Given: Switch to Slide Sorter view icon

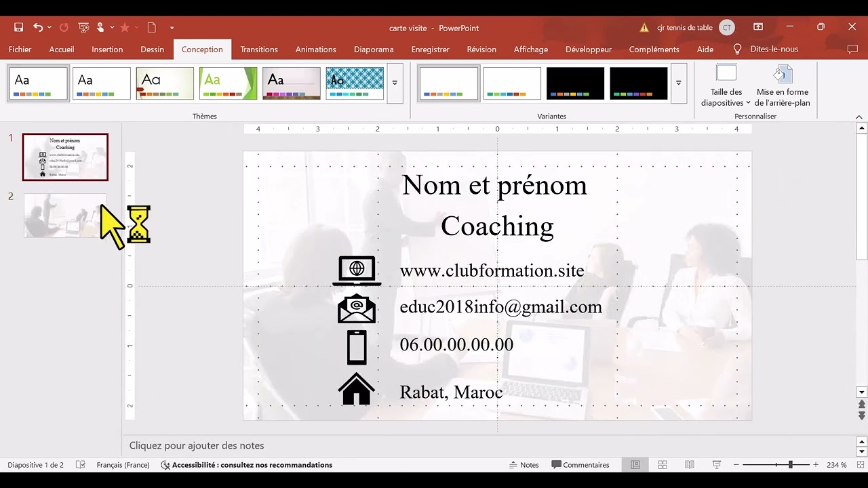Looking at the screenshot, I should pos(663,465).
